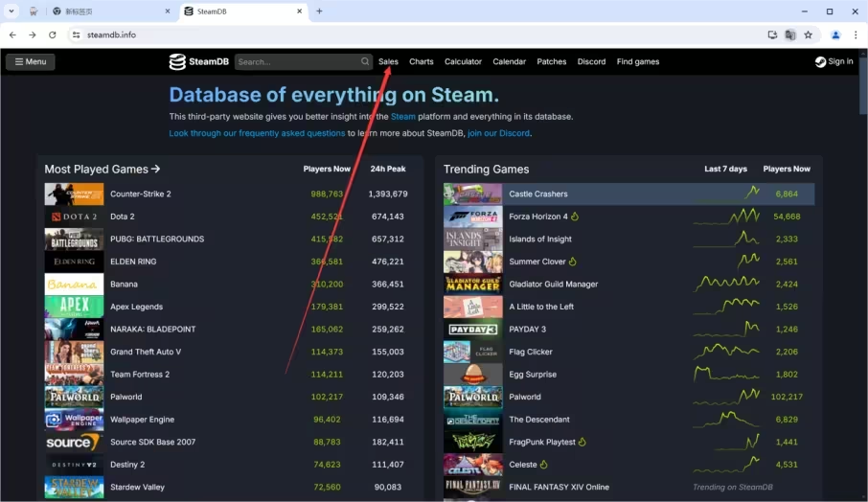The height and width of the screenshot is (502, 868).
Task: Click the Wallpaper Engine thumbnail
Action: pyautogui.click(x=74, y=420)
